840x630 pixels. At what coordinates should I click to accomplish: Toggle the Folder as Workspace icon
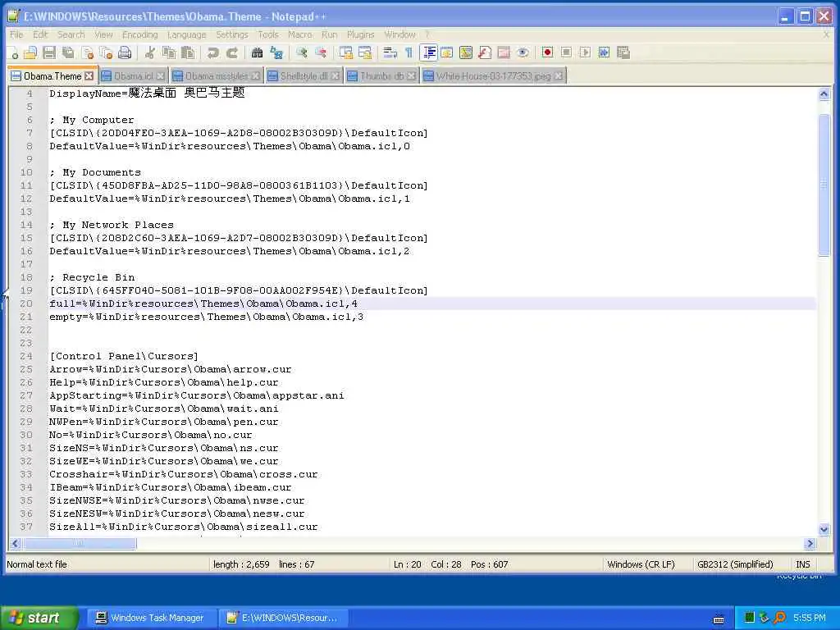coord(504,52)
